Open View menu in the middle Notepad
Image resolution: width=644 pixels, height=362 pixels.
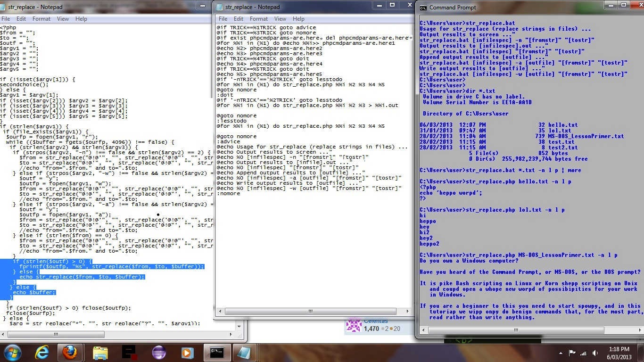coord(280,19)
